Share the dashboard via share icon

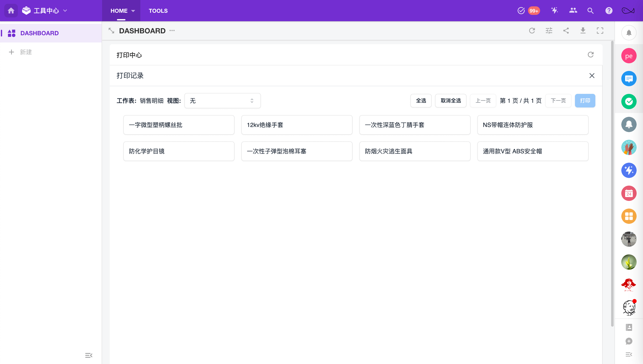(x=566, y=31)
